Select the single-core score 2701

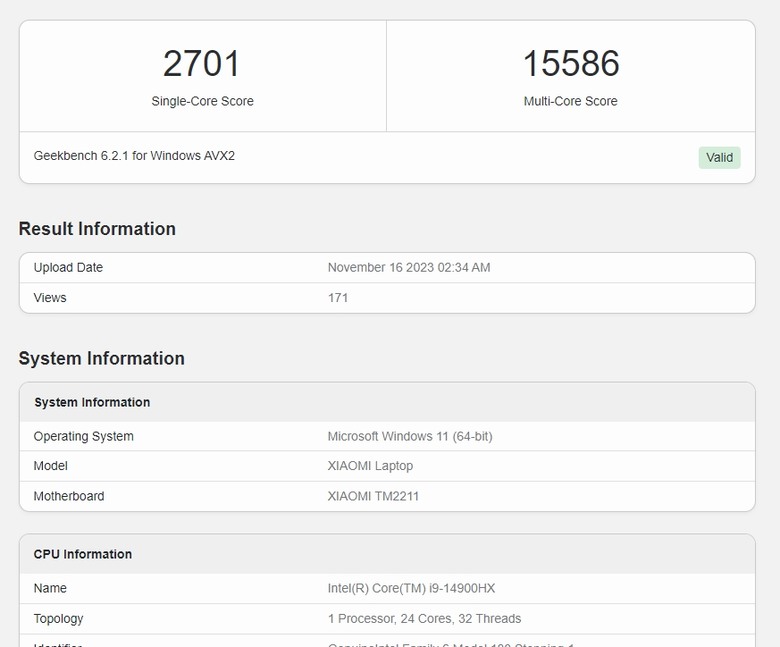(x=201, y=63)
